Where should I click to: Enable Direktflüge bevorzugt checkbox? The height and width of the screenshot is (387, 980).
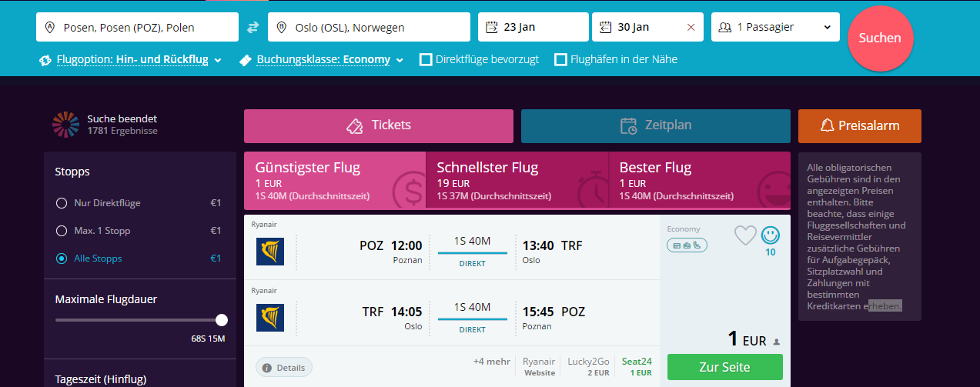tap(426, 59)
